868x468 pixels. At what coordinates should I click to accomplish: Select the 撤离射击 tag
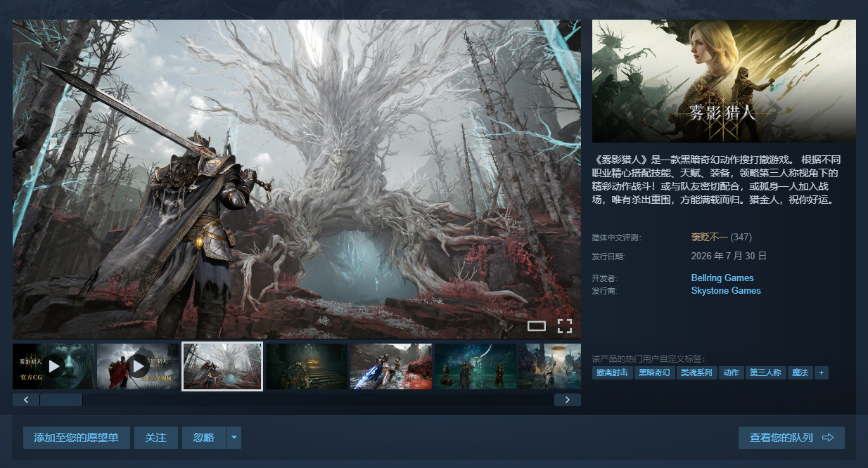[x=612, y=372]
